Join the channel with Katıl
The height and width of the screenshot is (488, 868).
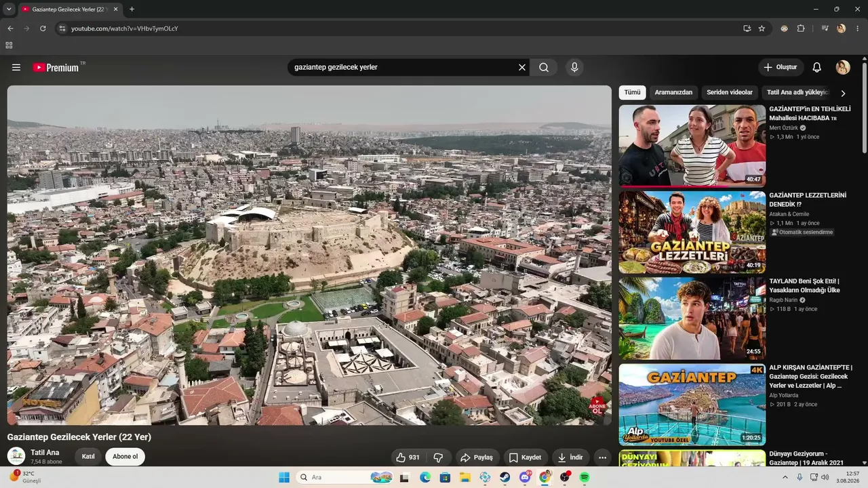pos(88,456)
